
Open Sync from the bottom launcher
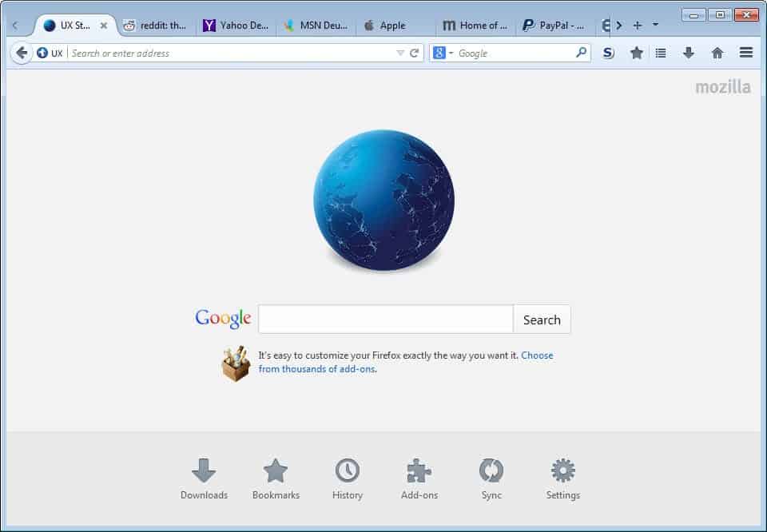(491, 479)
